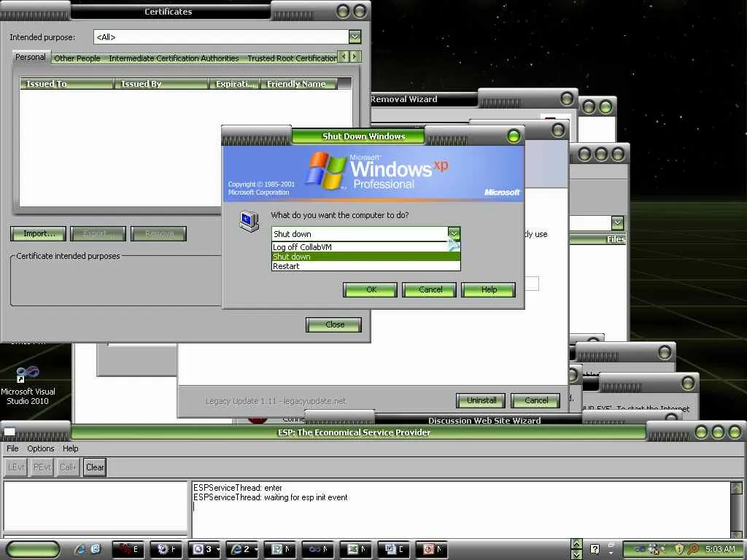Show the next row of taskbar buttons
The image size is (747, 560).
576,554
